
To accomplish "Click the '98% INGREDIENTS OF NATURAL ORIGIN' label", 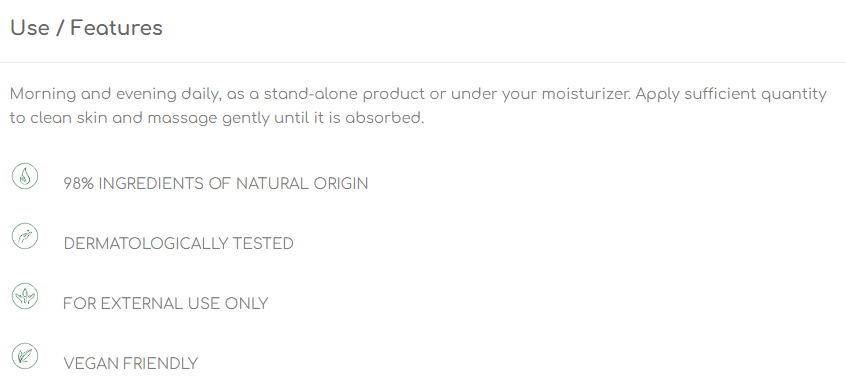I will 216,184.
